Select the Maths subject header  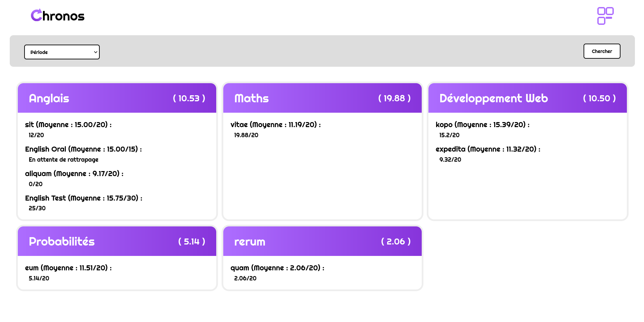click(251, 98)
